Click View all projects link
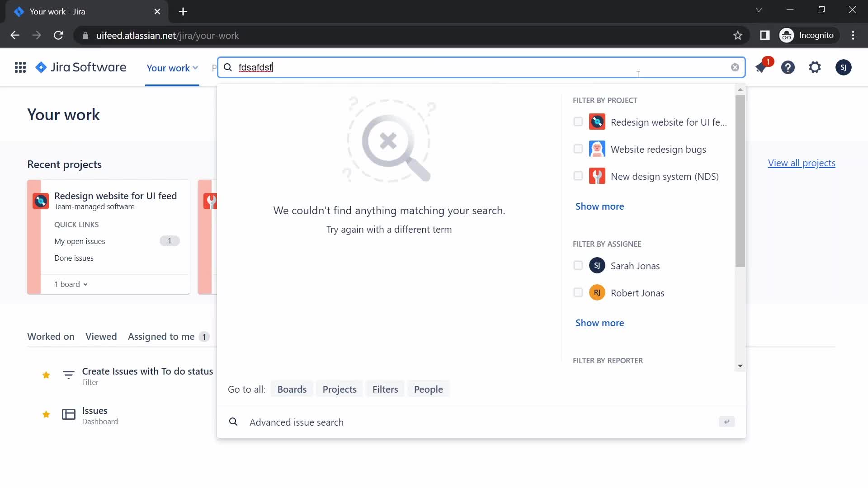 pos(802,163)
